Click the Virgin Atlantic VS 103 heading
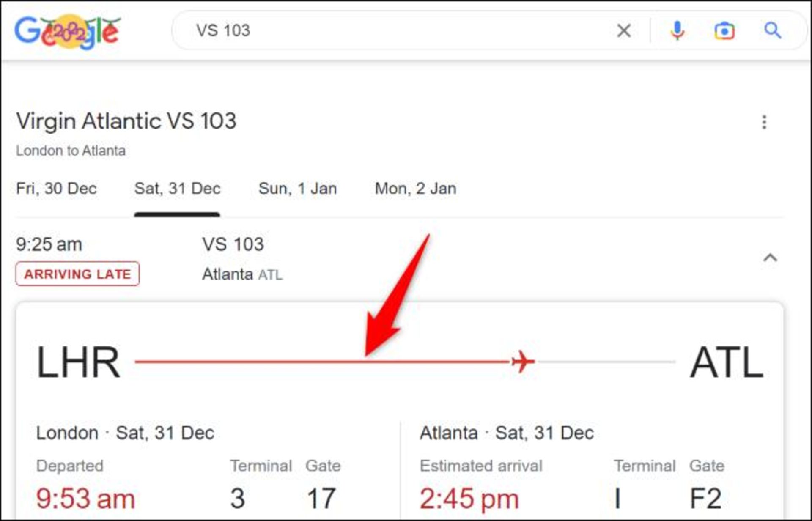The height and width of the screenshot is (521, 812). point(126,121)
